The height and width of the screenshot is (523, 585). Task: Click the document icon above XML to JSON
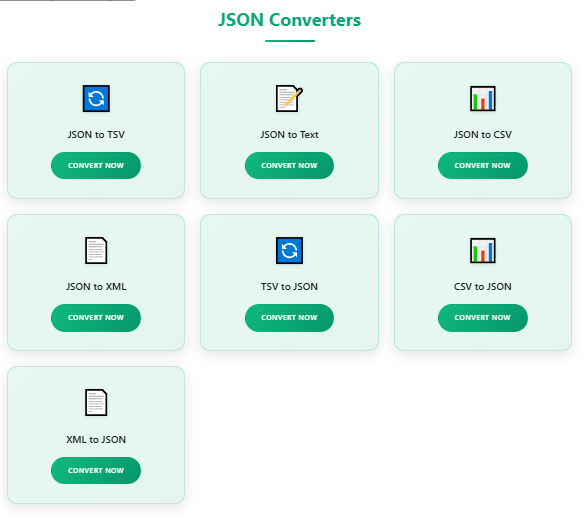pos(96,403)
